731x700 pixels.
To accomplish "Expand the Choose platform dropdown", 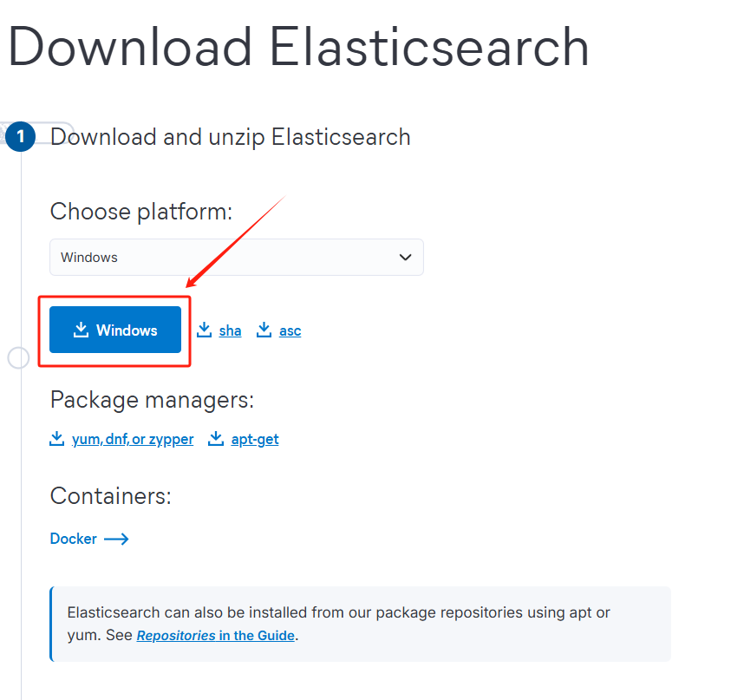I will (237, 258).
